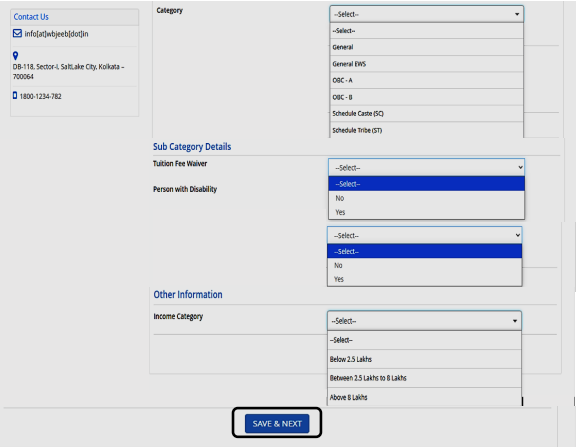Choose Between 2.5 Lakhs to 8 Lakhs
Viewport: 577px width, 447px height.
click(x=424, y=378)
